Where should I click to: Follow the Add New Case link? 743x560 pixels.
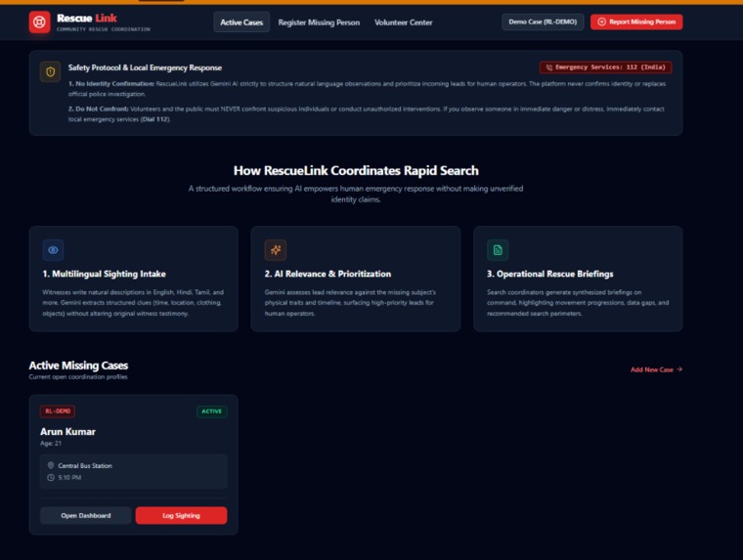tap(656, 369)
